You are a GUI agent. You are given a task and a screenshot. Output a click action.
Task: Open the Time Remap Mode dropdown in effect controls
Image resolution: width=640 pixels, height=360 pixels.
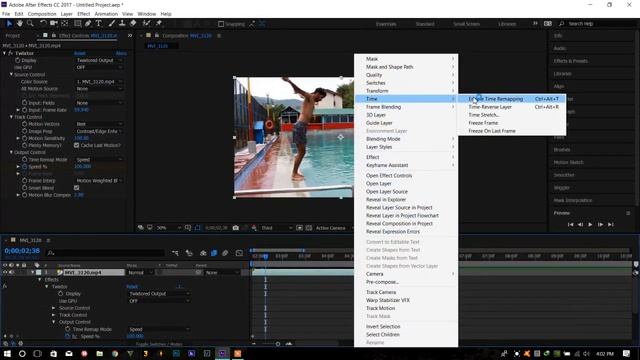click(x=99, y=160)
